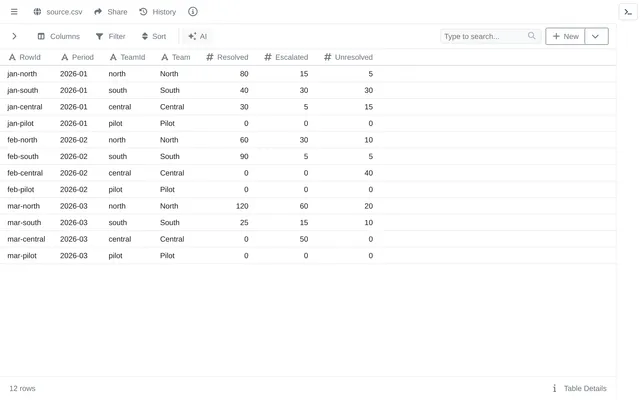The image size is (640, 400).
Task: Select the mar-pilot row id cell
Action: pyautogui.click(x=22, y=256)
